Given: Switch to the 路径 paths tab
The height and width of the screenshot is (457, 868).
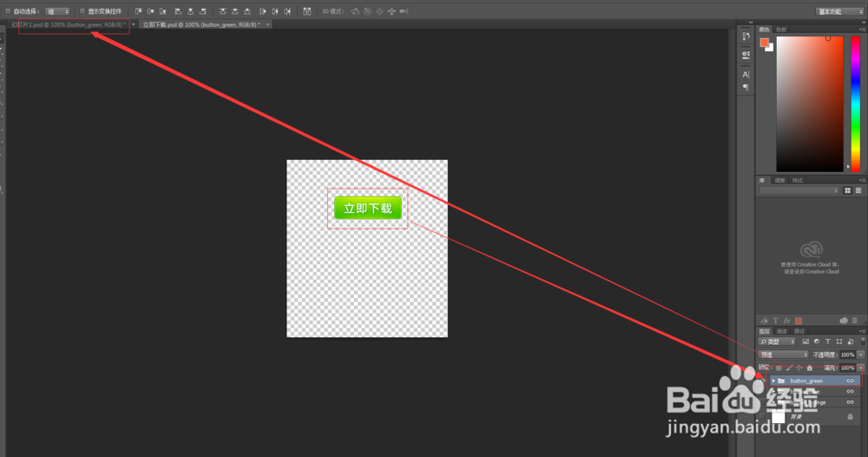Looking at the screenshot, I should [799, 331].
